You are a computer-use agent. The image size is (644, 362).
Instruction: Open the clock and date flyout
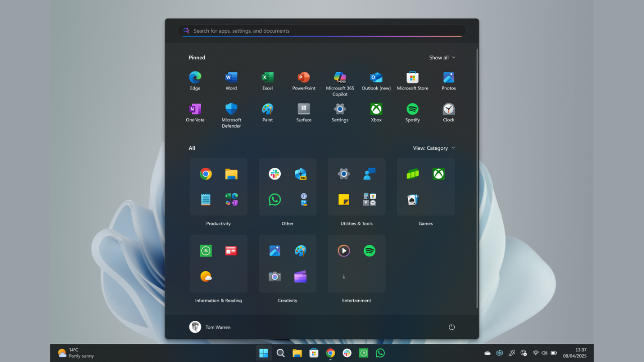[575, 353]
